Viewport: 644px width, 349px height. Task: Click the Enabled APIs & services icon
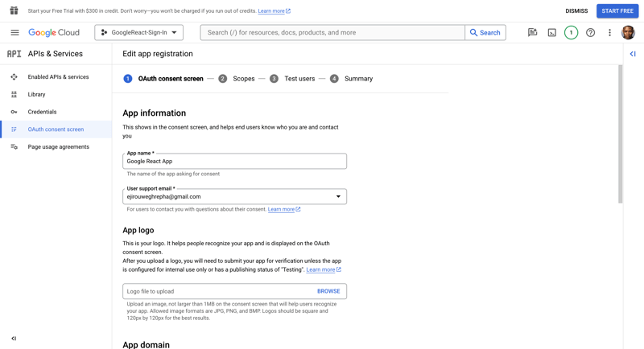[x=14, y=76]
